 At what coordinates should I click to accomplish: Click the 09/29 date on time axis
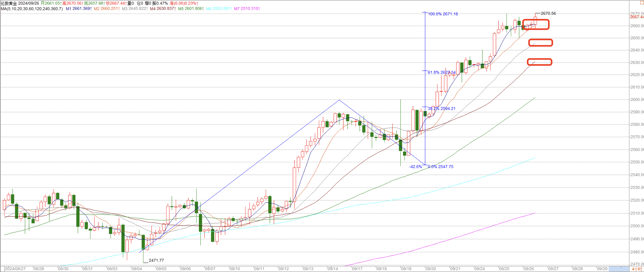coord(602,269)
